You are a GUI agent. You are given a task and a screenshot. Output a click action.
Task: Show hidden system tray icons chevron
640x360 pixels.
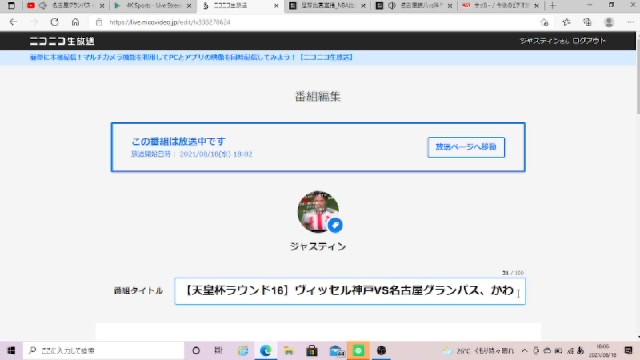coord(524,350)
